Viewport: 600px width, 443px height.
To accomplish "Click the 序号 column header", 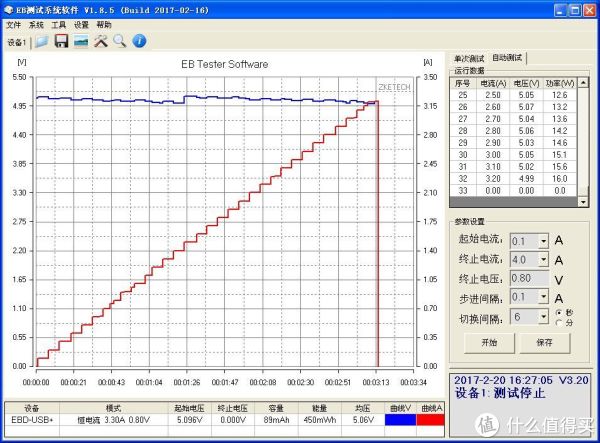I will pos(463,83).
